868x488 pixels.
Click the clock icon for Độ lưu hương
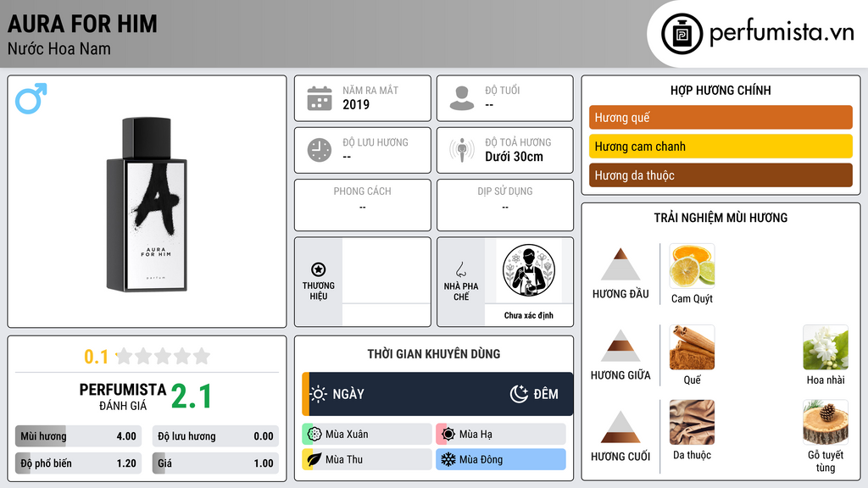[x=320, y=150]
